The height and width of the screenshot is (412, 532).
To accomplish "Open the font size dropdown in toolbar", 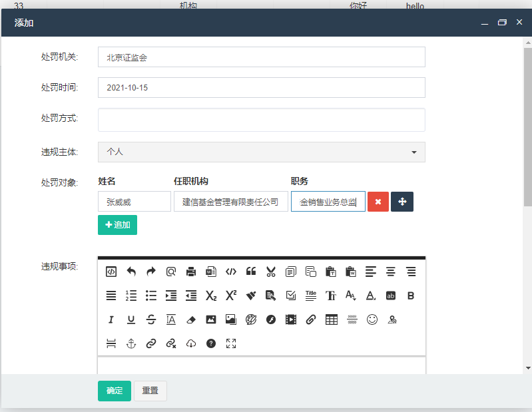I will (351, 296).
